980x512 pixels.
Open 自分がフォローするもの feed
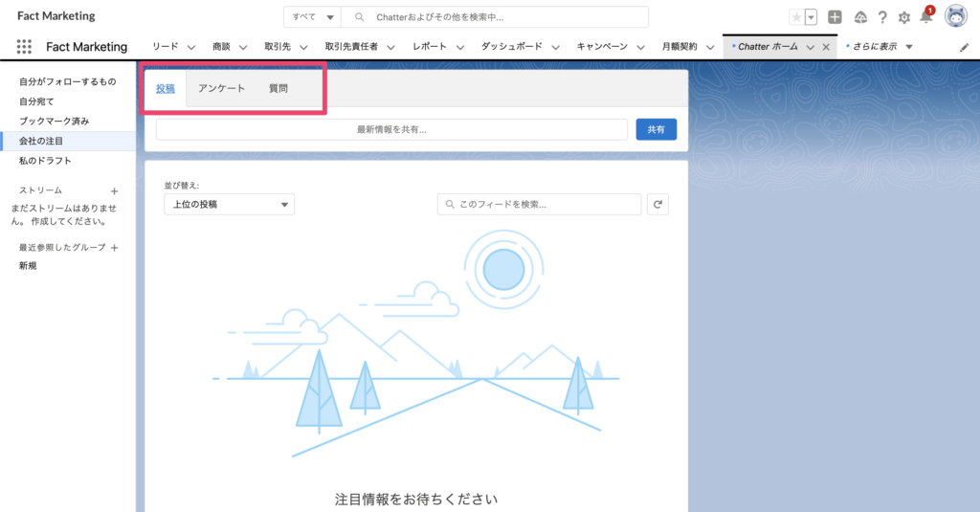68,81
